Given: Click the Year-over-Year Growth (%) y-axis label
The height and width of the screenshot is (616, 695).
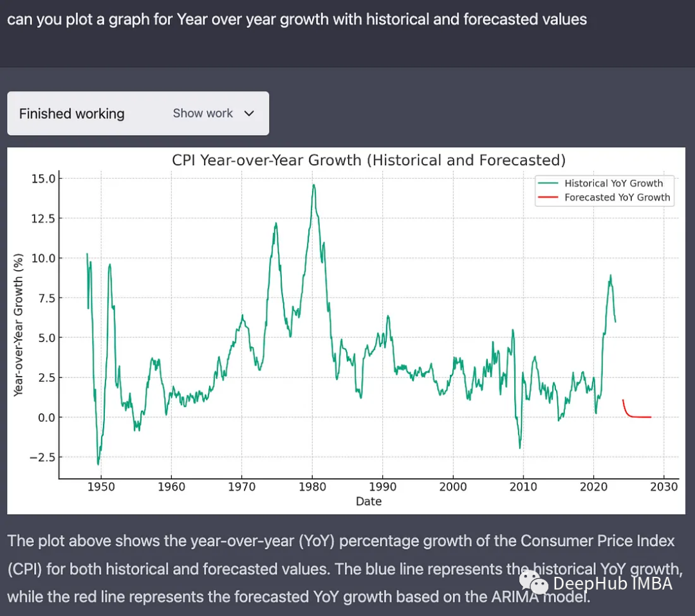Looking at the screenshot, I should [x=19, y=325].
